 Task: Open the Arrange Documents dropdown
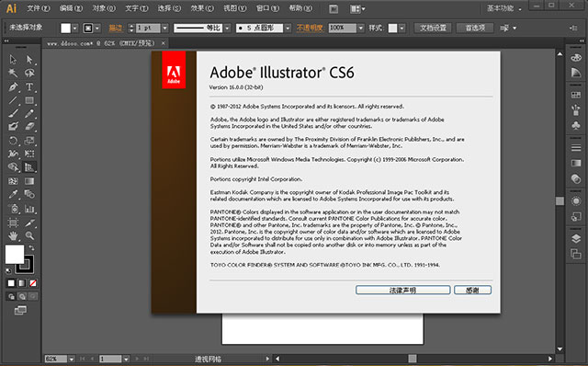(x=357, y=8)
